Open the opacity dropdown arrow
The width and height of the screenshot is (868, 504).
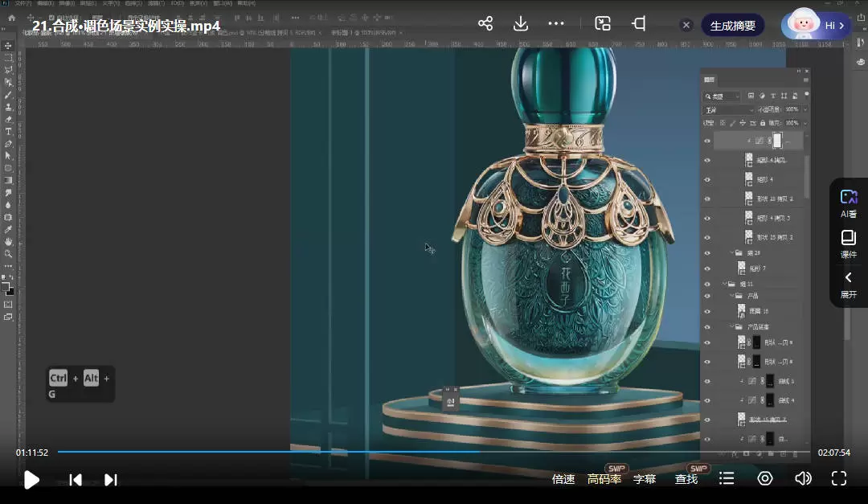pos(805,109)
